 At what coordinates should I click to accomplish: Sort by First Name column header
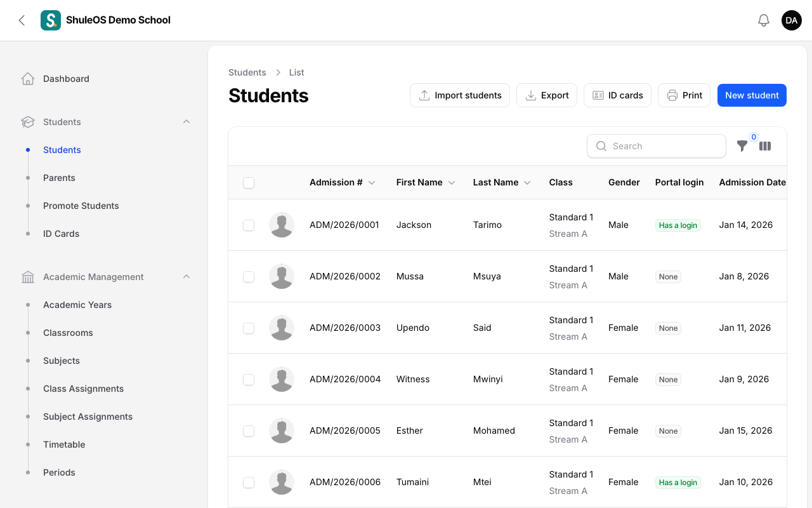coord(426,182)
